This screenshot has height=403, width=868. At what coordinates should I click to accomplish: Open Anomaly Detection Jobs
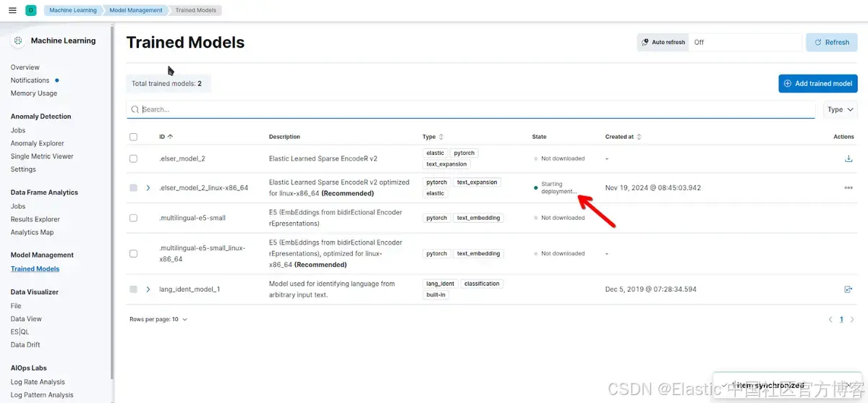point(18,130)
